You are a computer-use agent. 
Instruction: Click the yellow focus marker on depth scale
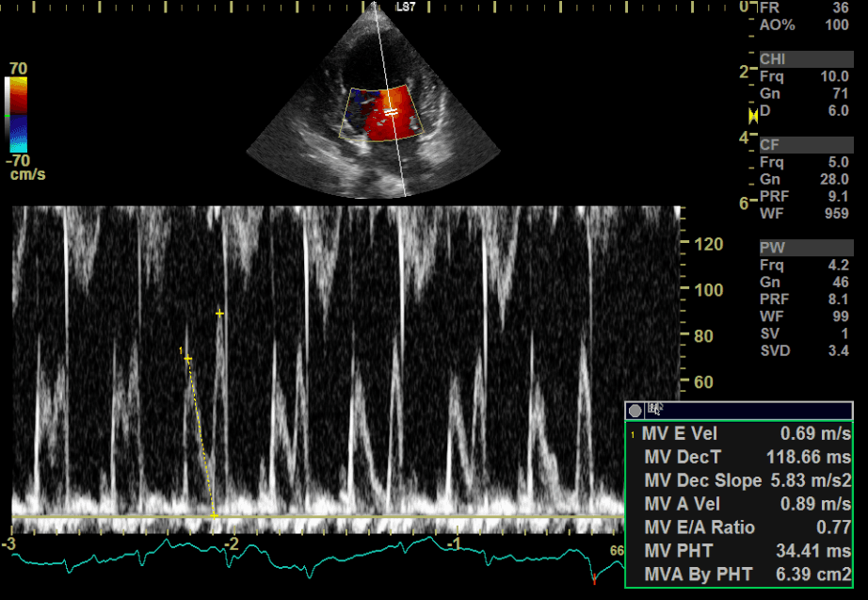[x=752, y=117]
